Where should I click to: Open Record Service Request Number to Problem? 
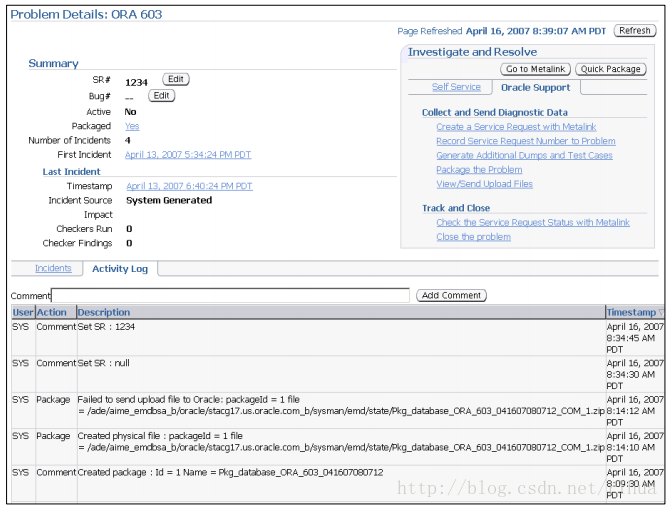pyautogui.click(x=526, y=141)
